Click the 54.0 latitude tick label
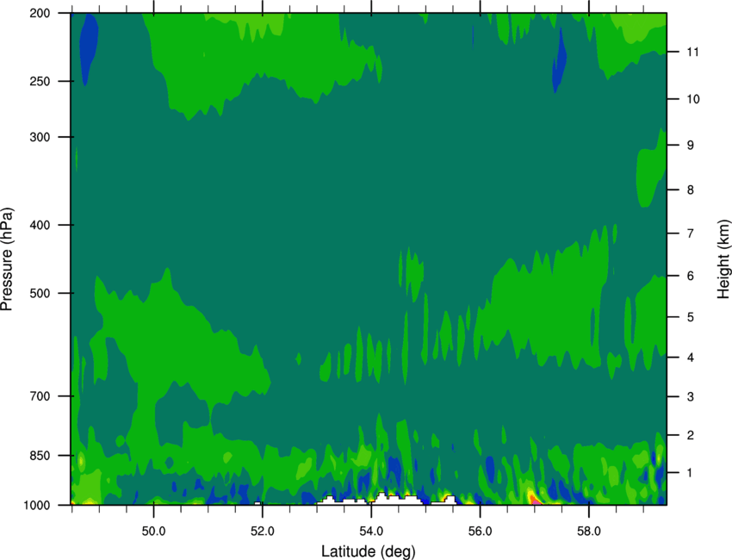732x560 pixels. (372, 532)
